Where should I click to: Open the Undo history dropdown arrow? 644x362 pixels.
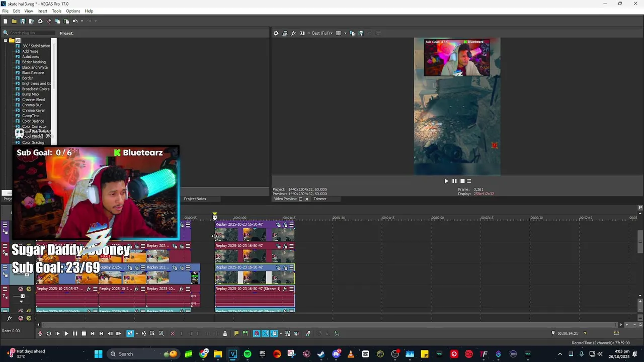[82, 21]
